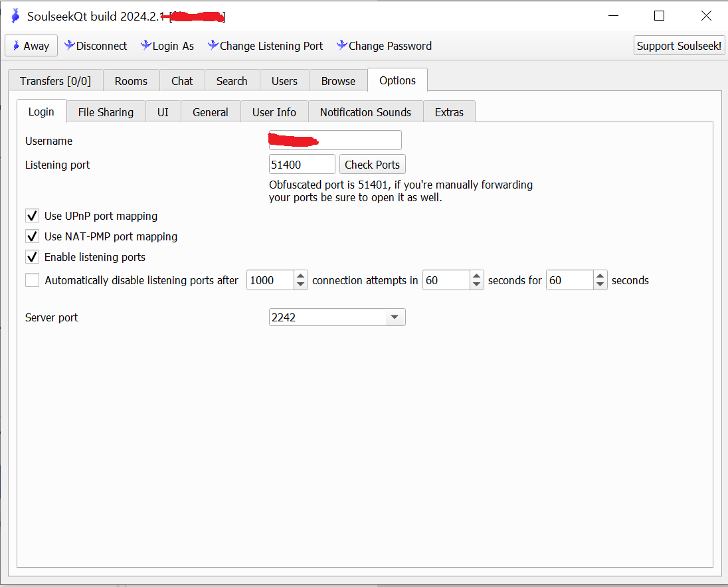Open the Rooms tab

[131, 81]
